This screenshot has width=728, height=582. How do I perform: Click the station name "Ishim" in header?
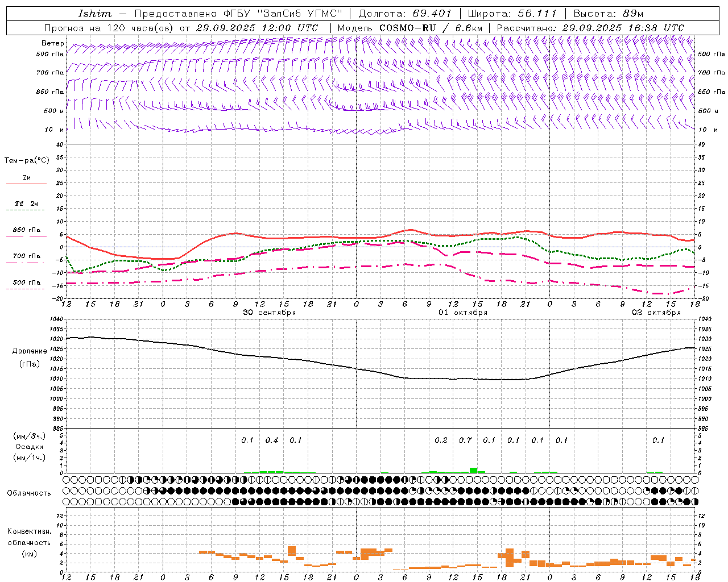95,14
